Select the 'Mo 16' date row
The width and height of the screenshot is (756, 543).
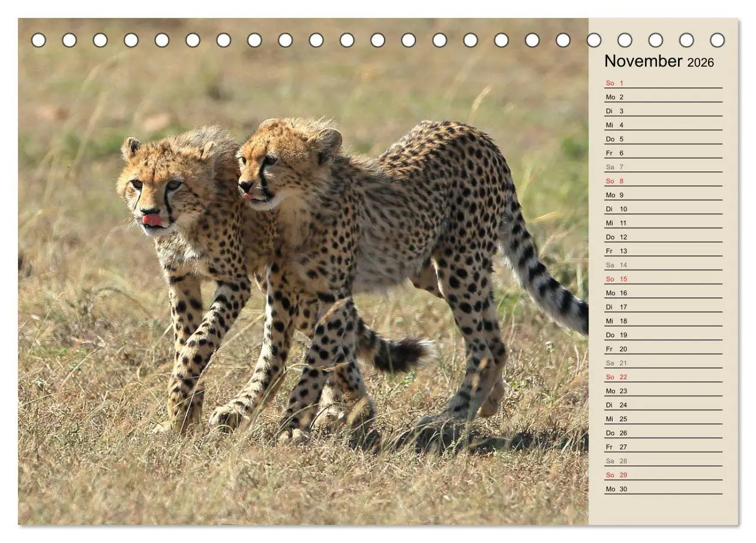tap(663, 293)
